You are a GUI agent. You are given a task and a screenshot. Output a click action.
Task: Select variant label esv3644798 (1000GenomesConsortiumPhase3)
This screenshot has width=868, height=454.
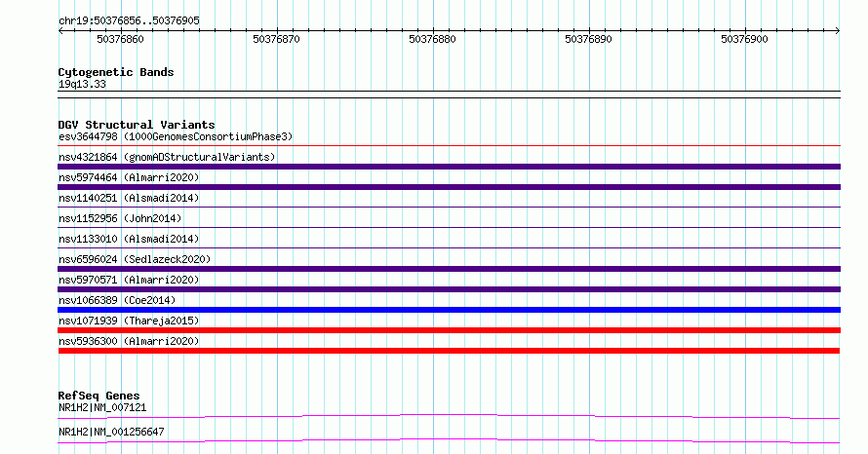click(176, 136)
